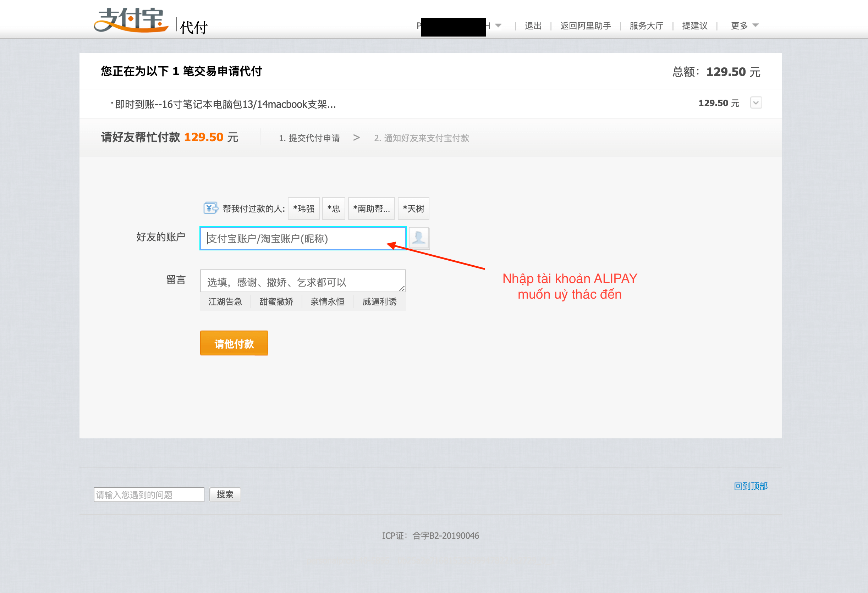
Task: Choose the 江湖告急 message template
Action: (x=225, y=301)
